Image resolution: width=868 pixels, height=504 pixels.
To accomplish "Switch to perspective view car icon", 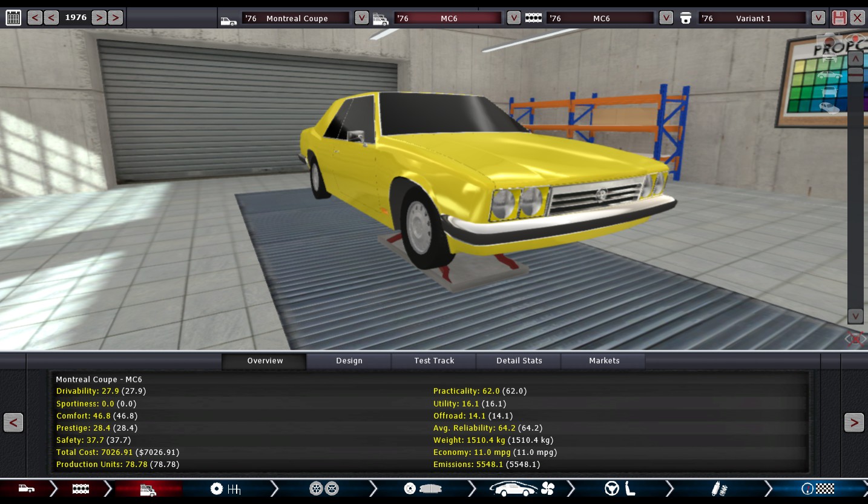I will 829,108.
